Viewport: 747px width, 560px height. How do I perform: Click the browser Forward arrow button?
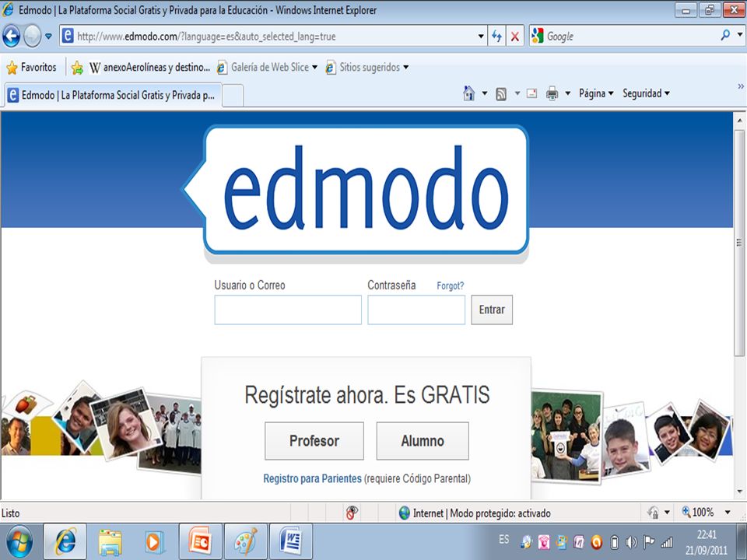point(33,37)
